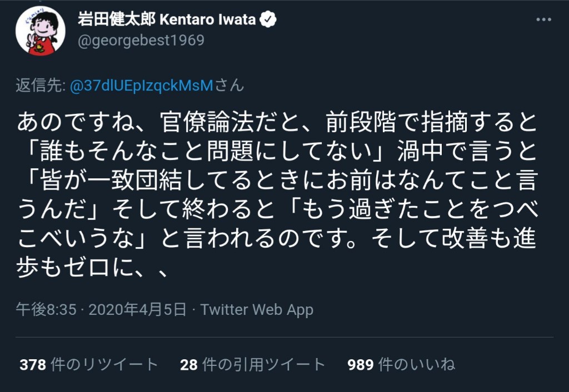Click the blue verified badge icon
Screen dimensions: 569x392
point(269,20)
